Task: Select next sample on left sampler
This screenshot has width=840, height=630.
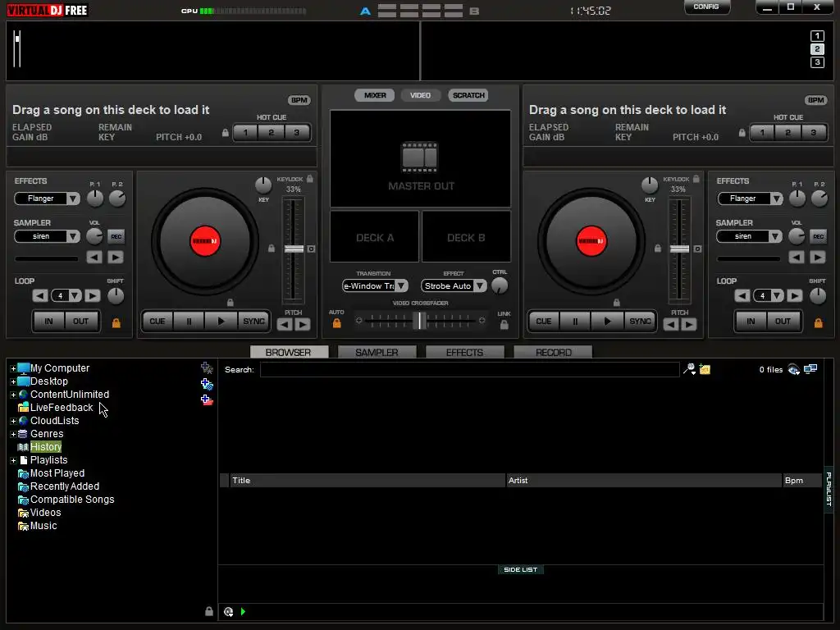Action: (x=115, y=258)
